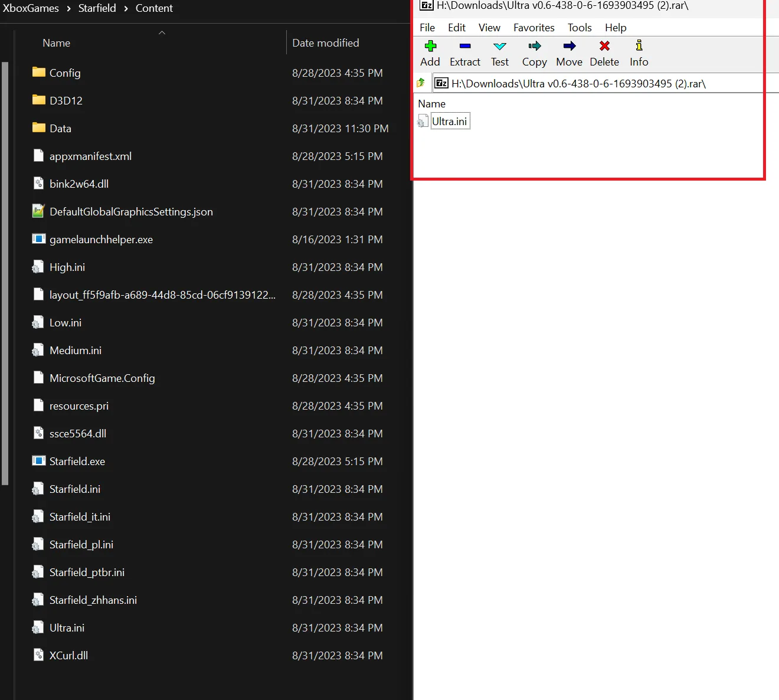
Task: Expand the breadcrumb chevron after XboxGames
Action: 68,8
